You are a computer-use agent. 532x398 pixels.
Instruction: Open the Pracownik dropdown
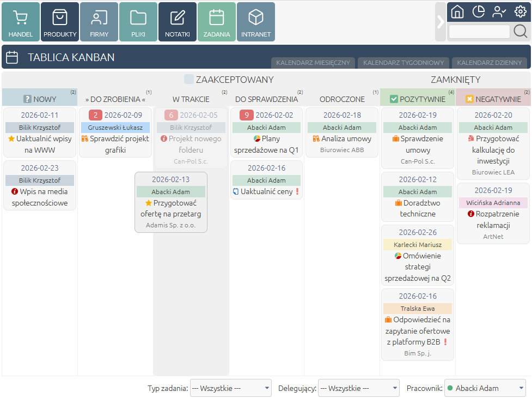[x=485, y=388]
